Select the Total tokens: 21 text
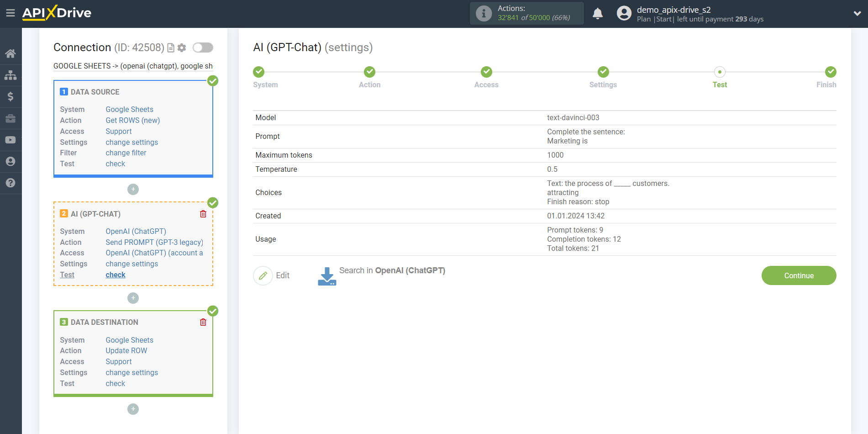Viewport: 868px width, 434px height. pos(573,248)
